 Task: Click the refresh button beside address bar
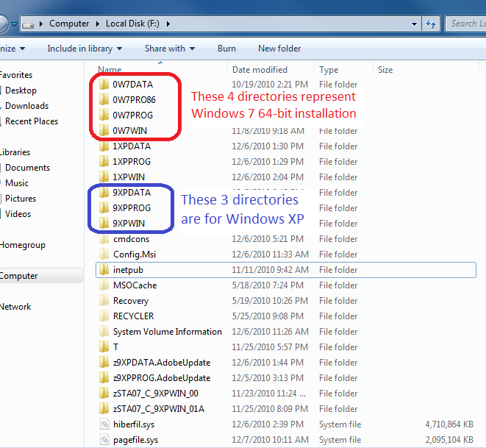(431, 24)
